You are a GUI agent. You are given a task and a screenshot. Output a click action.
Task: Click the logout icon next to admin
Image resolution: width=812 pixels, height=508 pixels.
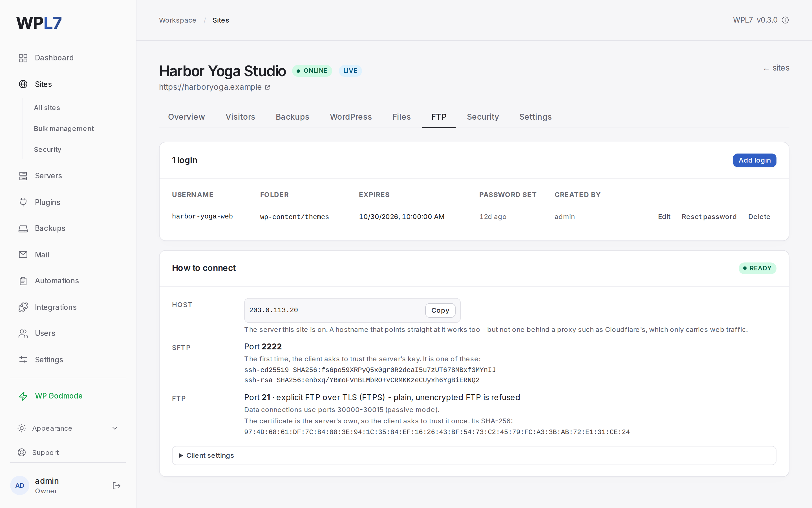click(x=116, y=485)
